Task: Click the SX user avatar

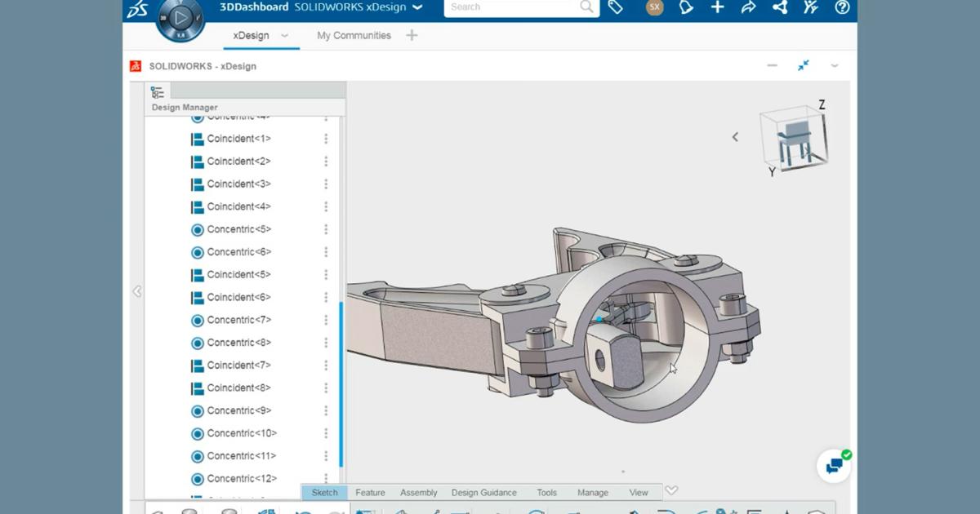Action: tap(654, 7)
